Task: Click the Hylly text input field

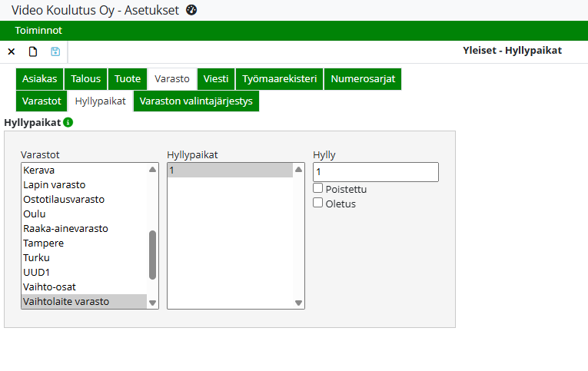Action: 375,172
